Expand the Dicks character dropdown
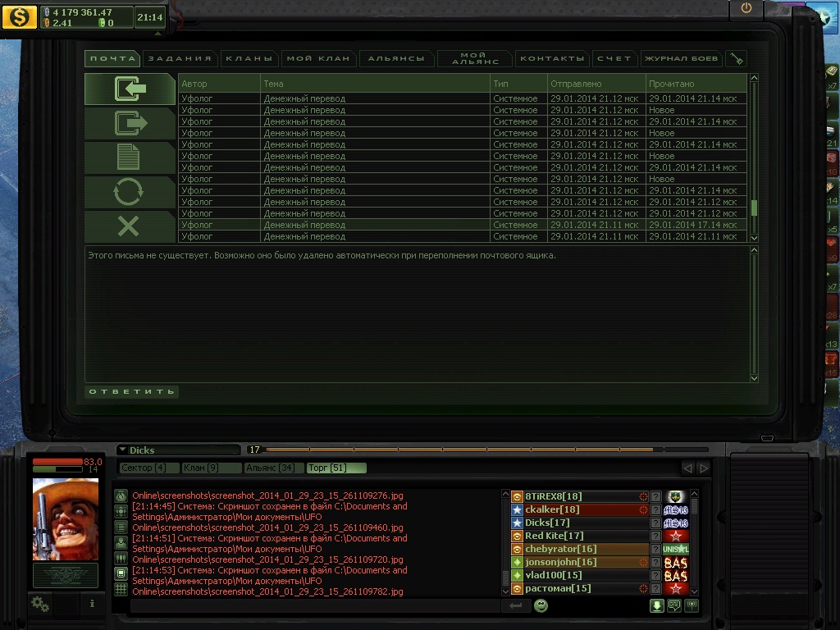840x630 pixels. pyautogui.click(x=123, y=450)
